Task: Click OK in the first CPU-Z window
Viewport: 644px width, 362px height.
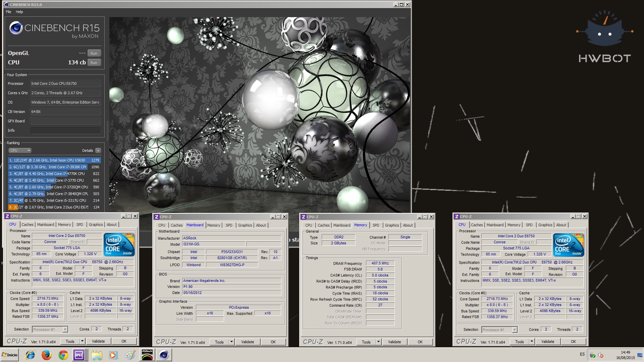Action: click(124, 341)
